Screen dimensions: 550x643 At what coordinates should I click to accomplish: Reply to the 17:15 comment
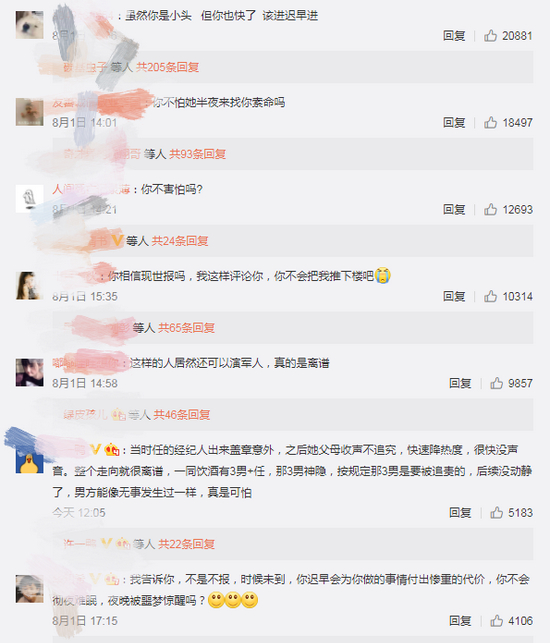click(460, 621)
